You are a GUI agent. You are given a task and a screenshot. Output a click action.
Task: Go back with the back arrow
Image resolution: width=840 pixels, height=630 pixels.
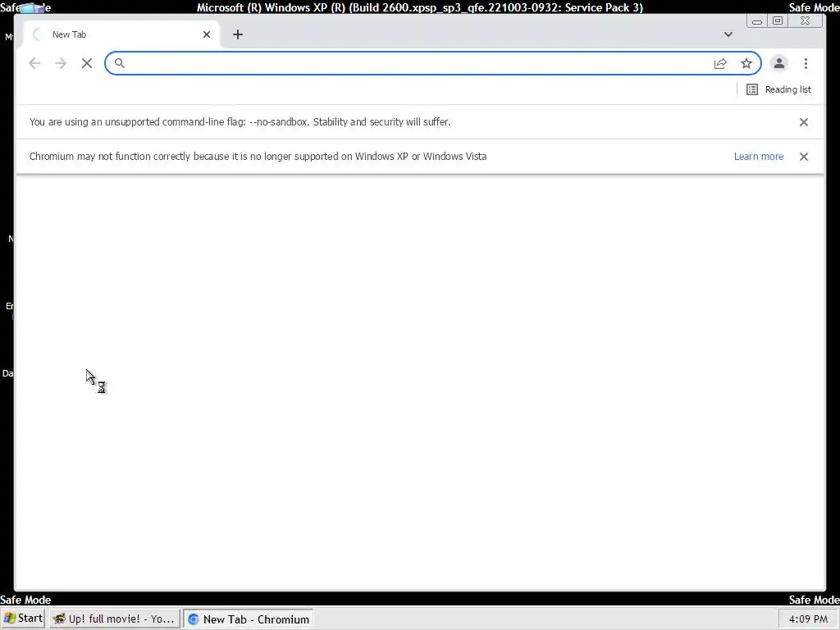pyautogui.click(x=34, y=63)
